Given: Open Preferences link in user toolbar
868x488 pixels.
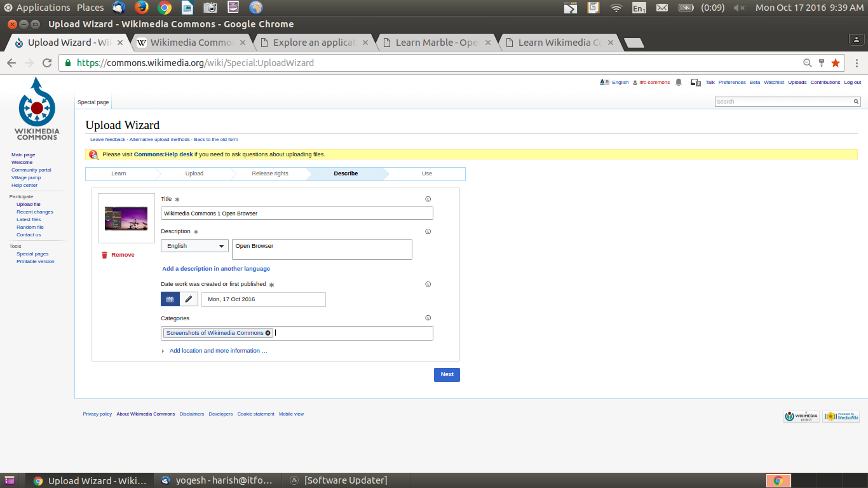Looking at the screenshot, I should pyautogui.click(x=732, y=83).
